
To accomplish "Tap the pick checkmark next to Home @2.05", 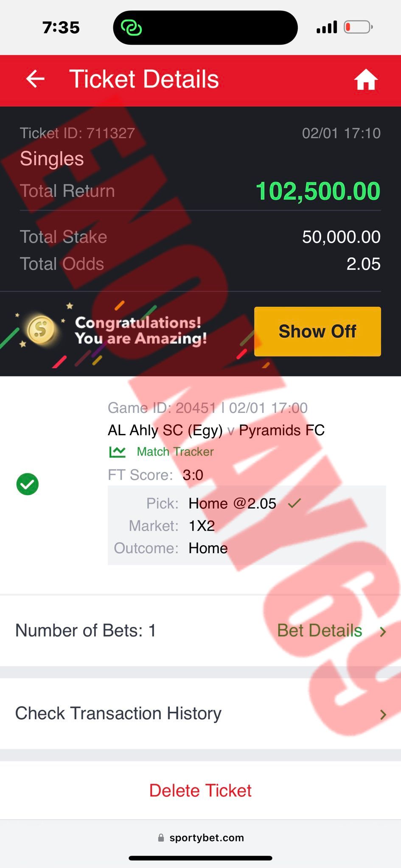I will (294, 503).
